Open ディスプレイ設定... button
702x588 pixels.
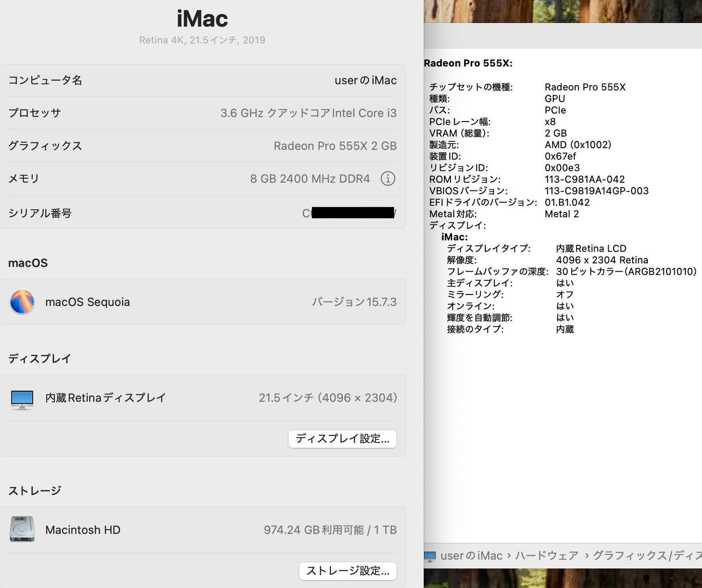tap(342, 439)
